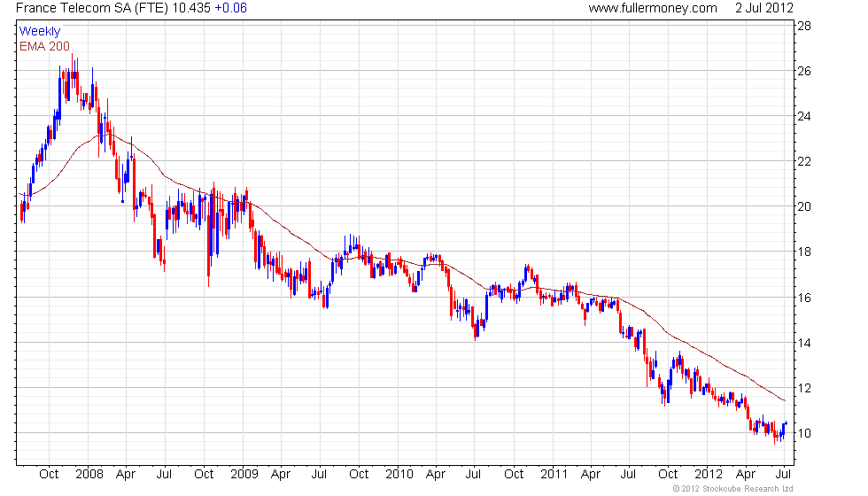Click the 14 price axis label
868x496 pixels.
(804, 344)
